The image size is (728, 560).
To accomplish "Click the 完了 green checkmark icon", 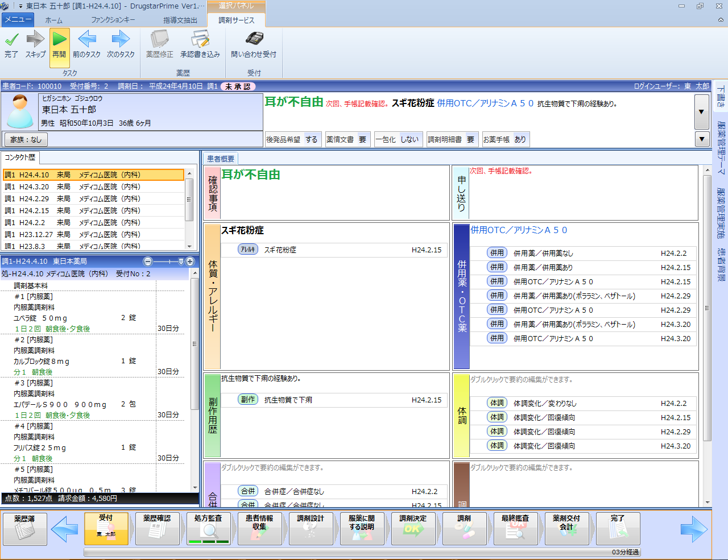I will 11,40.
